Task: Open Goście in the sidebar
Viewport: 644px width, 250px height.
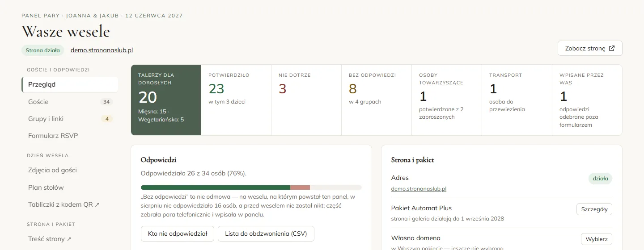Action: pos(70,102)
